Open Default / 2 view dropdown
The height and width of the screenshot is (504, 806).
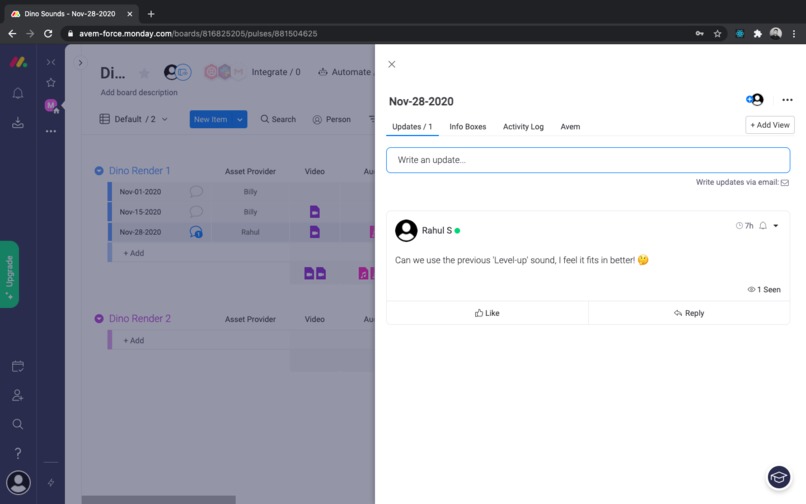134,119
